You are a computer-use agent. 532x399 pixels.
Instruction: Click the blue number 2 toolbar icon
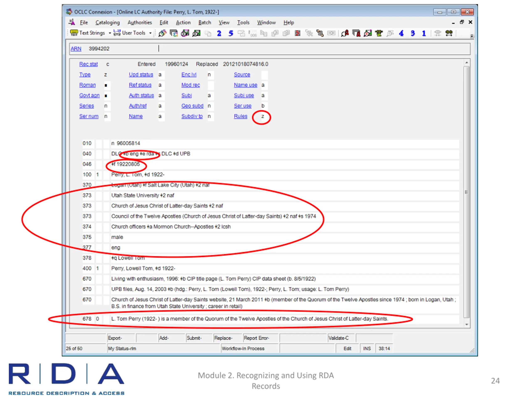[219, 33]
